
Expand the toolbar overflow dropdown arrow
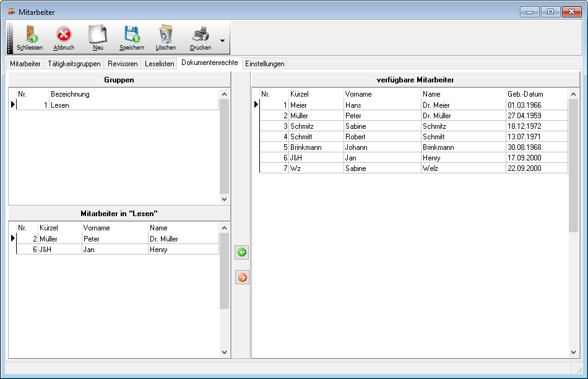coord(222,41)
